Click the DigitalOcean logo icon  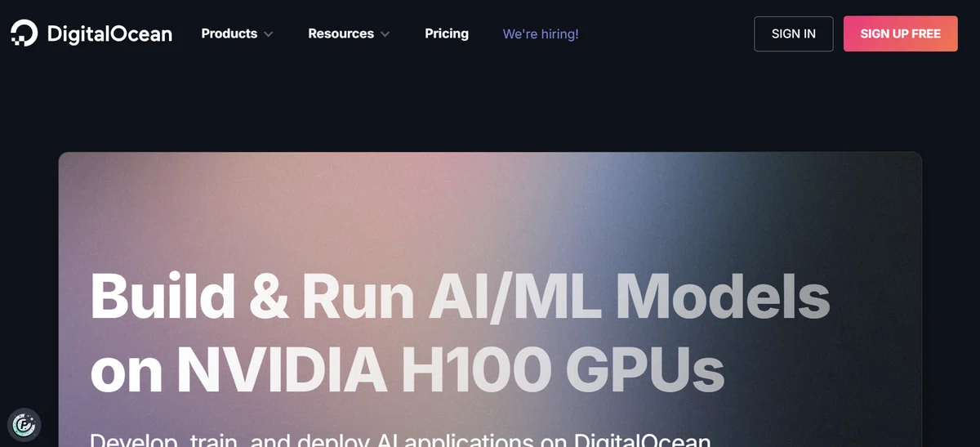pyautogui.click(x=24, y=34)
